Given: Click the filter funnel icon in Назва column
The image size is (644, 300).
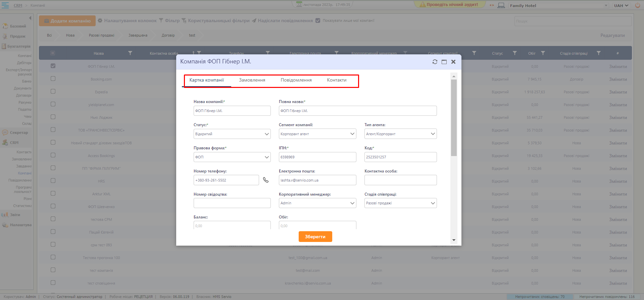Looking at the screenshot, I should tap(130, 53).
